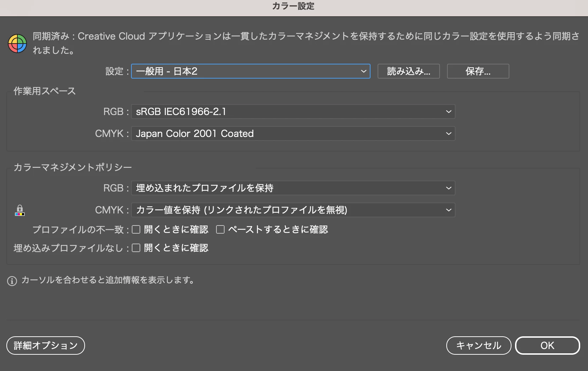Open the Japan Color 2001 Coated dropdown
Viewport: 588px width, 371px height.
[293, 133]
